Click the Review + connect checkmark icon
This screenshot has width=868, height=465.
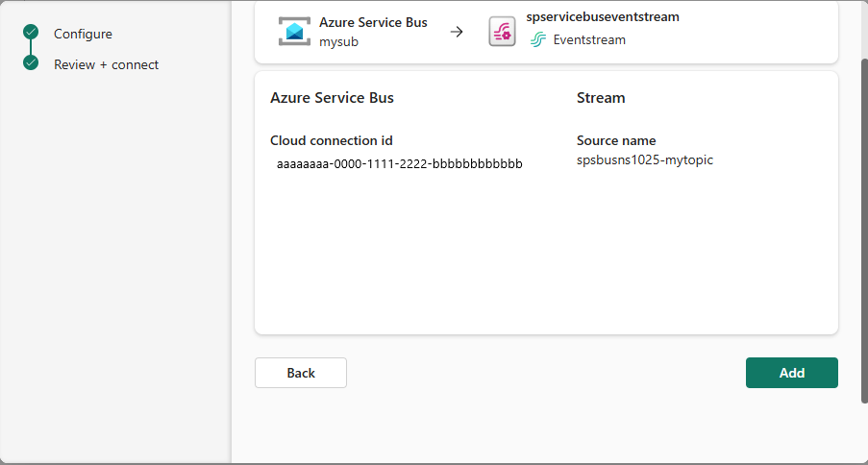31,64
